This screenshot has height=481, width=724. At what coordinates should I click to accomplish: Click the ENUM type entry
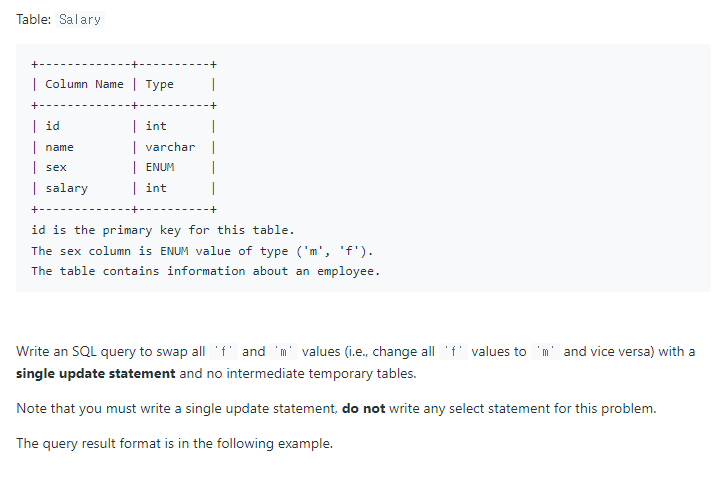160,167
